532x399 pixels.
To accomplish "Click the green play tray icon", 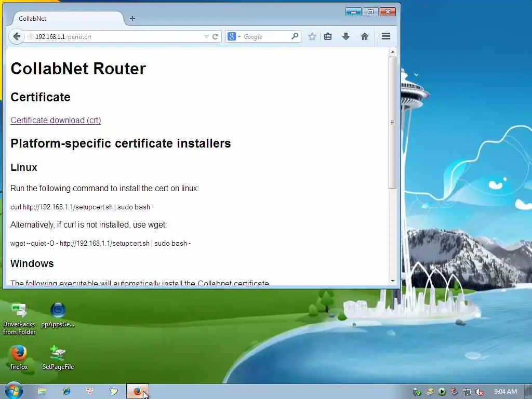I will pos(442,392).
